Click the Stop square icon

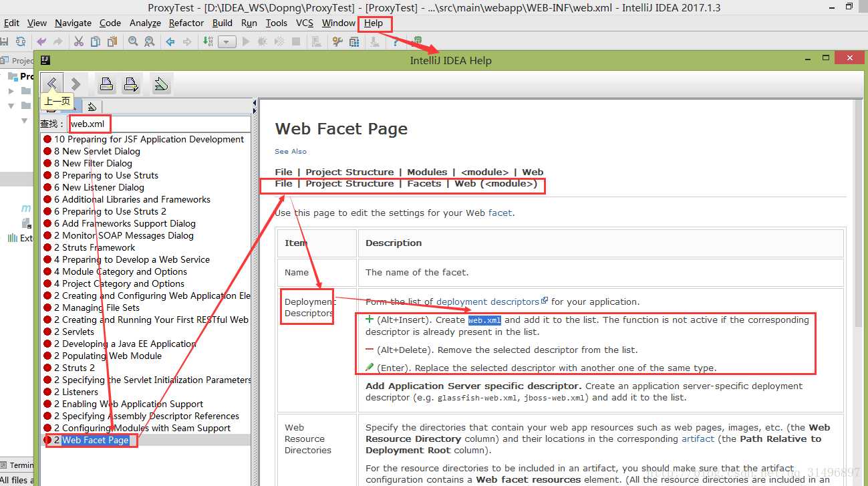click(296, 41)
